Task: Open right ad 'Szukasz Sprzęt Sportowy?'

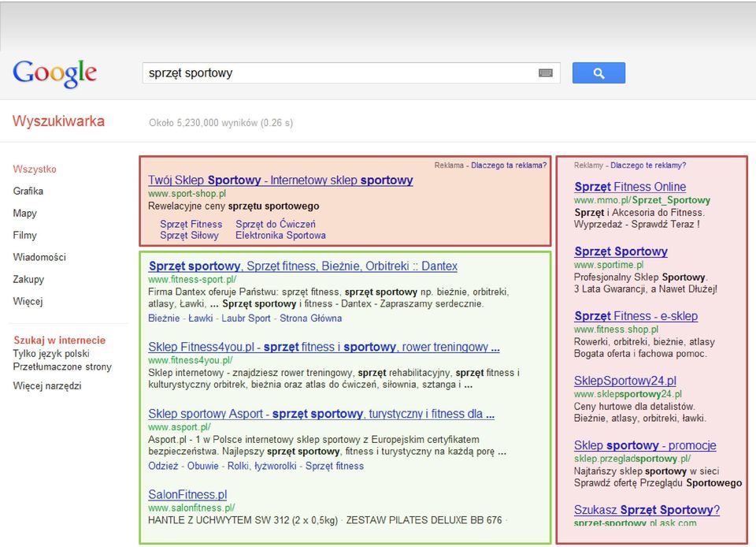Action: [x=647, y=510]
